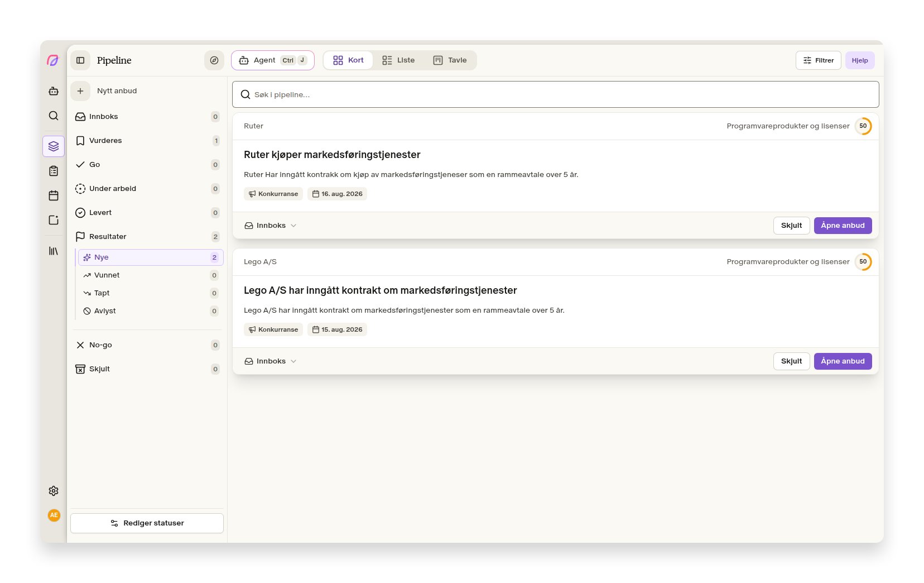Click the app logo icon
Screen dimensions: 924x583
click(x=53, y=60)
